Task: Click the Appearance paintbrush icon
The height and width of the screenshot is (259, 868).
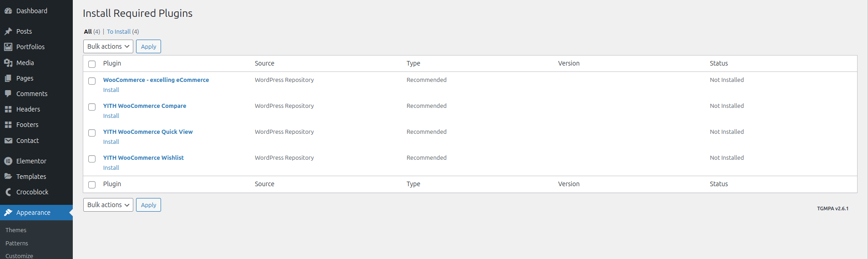Action: tap(8, 213)
